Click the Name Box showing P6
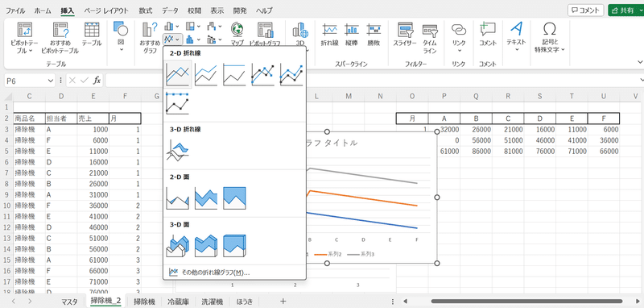This screenshot has width=644, height=308. tap(29, 81)
